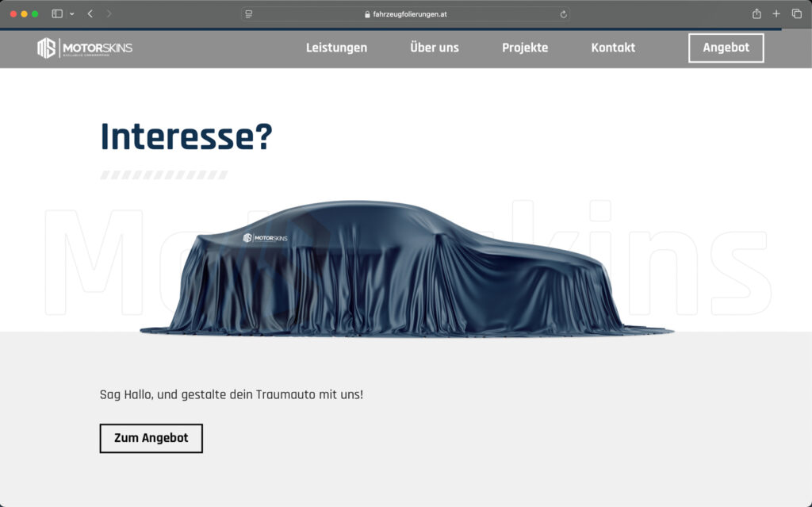Select Über uns in the navigation
This screenshot has width=812, height=507.
tap(434, 48)
